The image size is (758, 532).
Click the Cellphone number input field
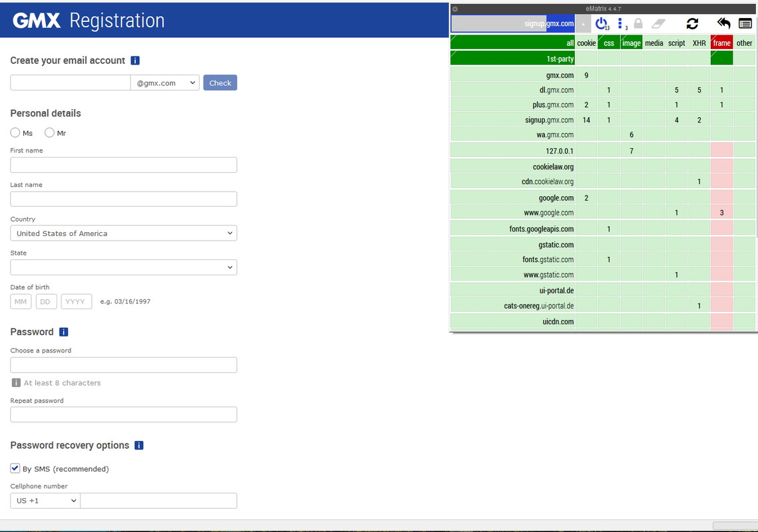pos(158,501)
